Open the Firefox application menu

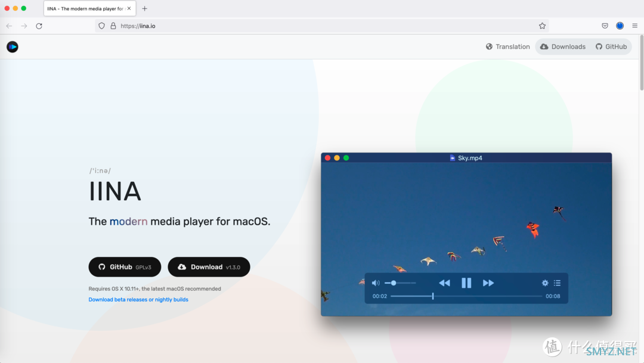coord(634,26)
